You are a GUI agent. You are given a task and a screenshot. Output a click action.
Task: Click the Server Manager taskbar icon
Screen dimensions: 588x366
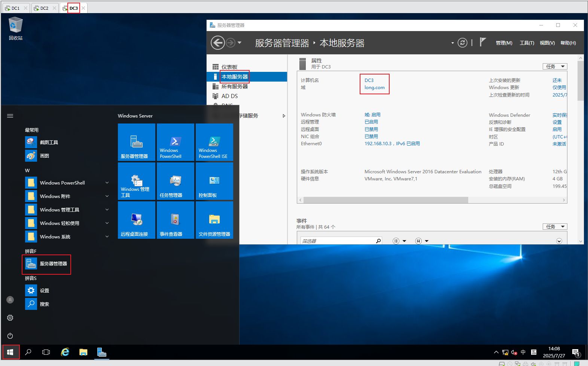[101, 352]
